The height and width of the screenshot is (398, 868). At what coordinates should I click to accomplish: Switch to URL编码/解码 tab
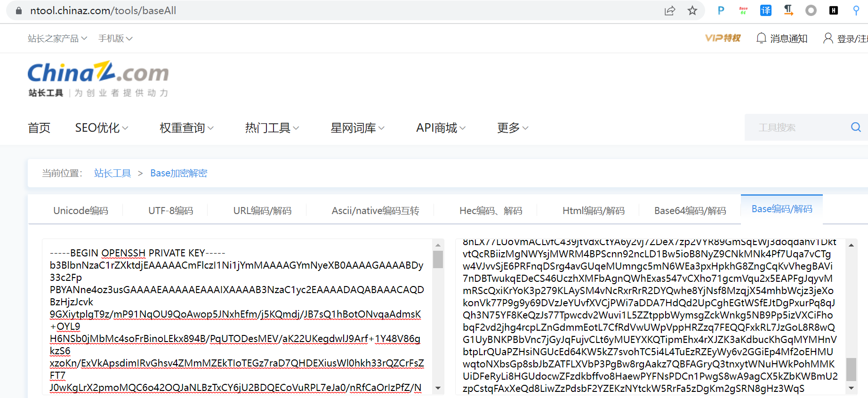262,210
